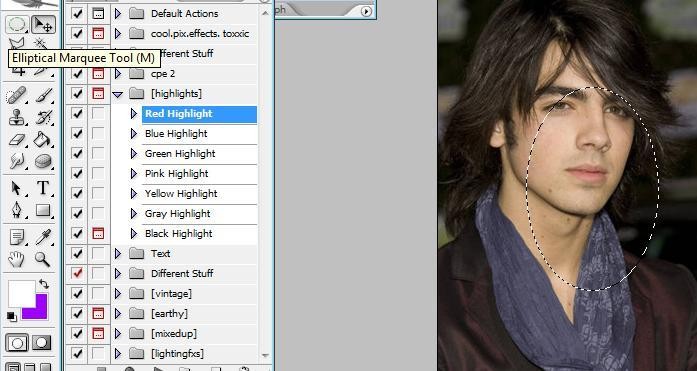Select the Zoom tool

coord(43,259)
